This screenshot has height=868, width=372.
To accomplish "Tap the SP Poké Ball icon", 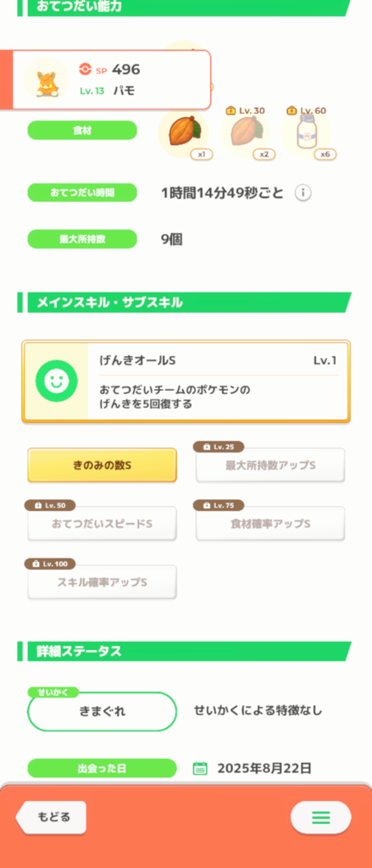I will pyautogui.click(x=84, y=70).
